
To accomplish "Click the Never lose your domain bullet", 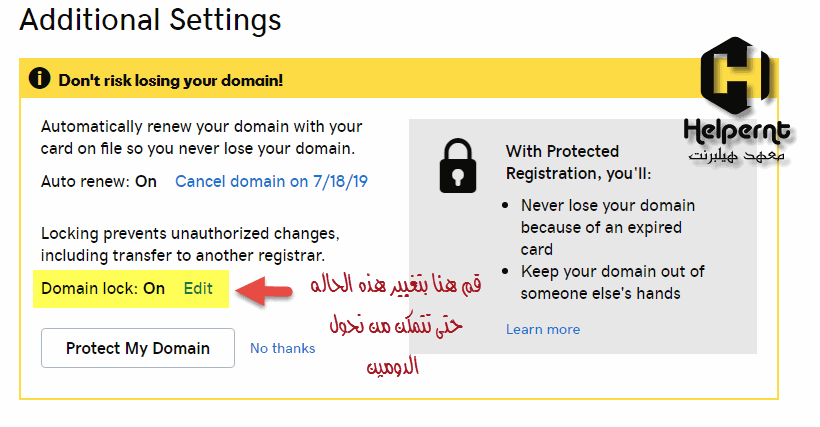I will click(608, 227).
